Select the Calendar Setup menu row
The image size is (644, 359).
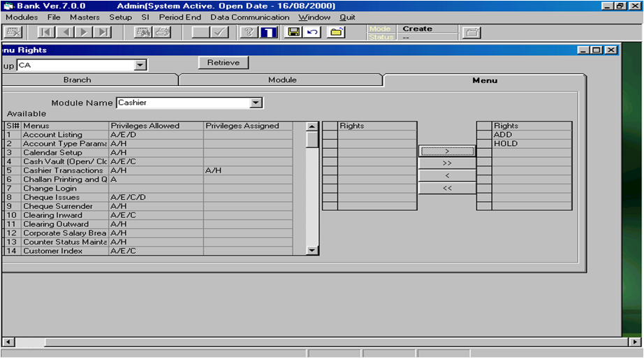149,152
